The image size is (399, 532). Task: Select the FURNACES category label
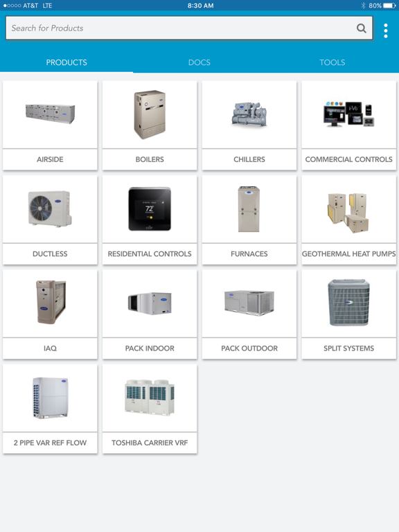coord(249,254)
